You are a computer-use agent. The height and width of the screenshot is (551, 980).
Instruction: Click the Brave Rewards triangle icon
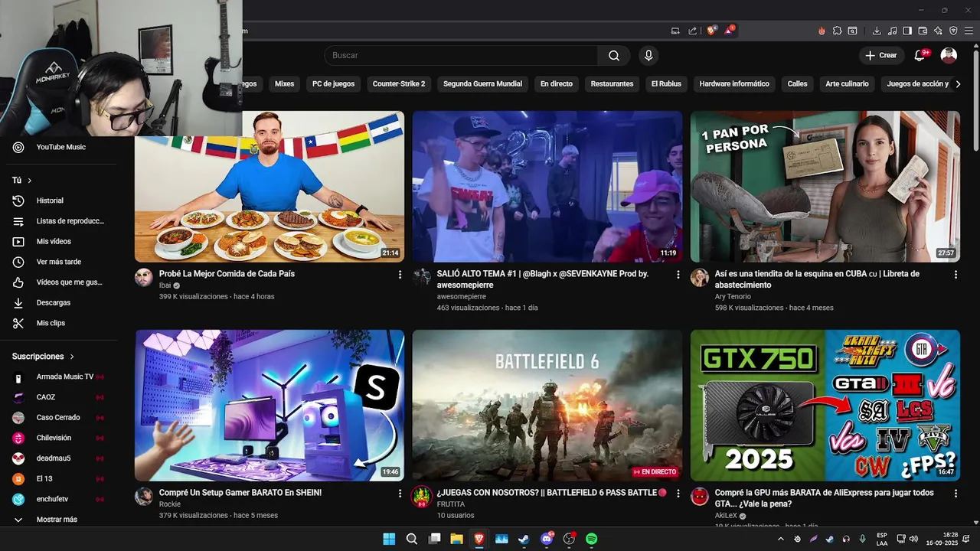coord(730,31)
